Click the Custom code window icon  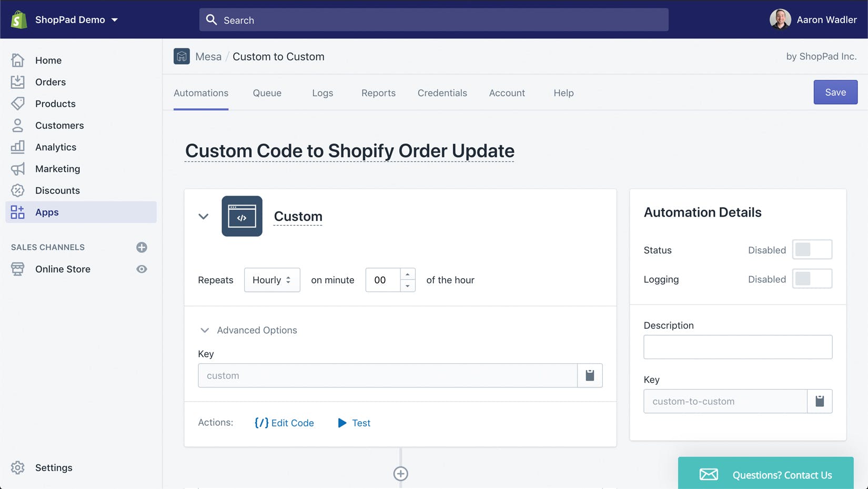242,216
